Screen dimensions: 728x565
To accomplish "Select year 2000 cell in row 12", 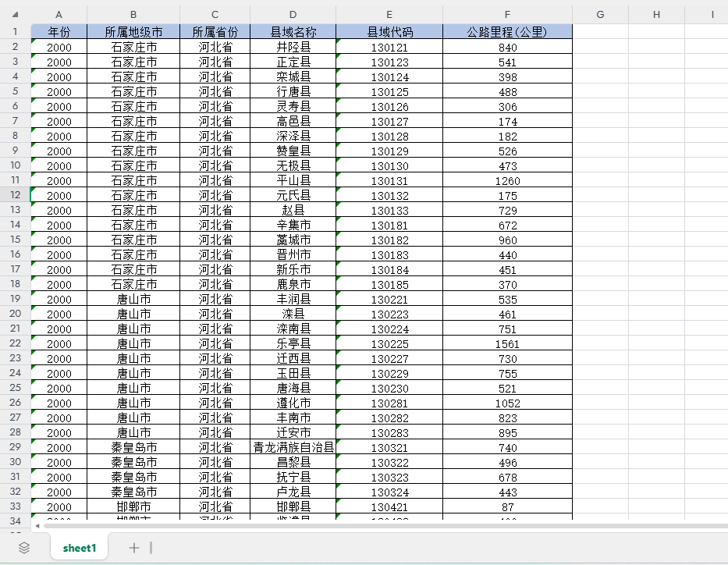I will [x=59, y=195].
